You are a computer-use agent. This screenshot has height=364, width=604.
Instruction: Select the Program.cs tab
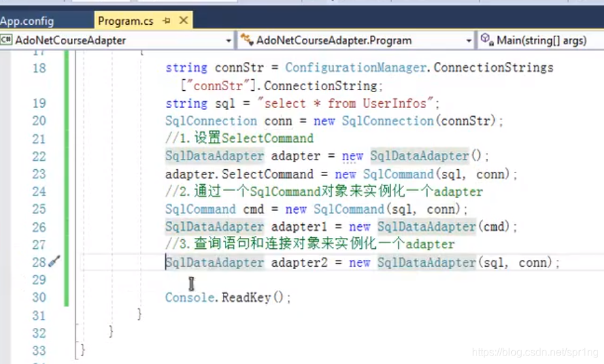tap(126, 21)
